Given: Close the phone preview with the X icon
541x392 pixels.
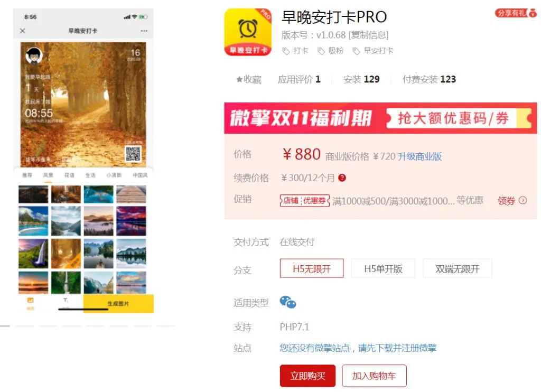Looking at the screenshot, I should click(22, 31).
